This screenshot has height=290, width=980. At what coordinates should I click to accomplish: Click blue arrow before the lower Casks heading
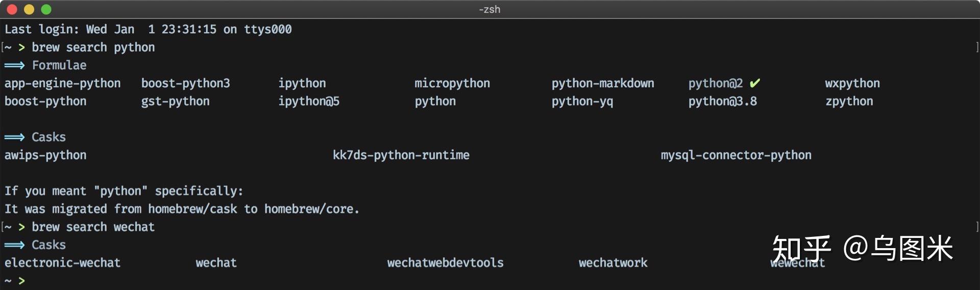click(14, 245)
